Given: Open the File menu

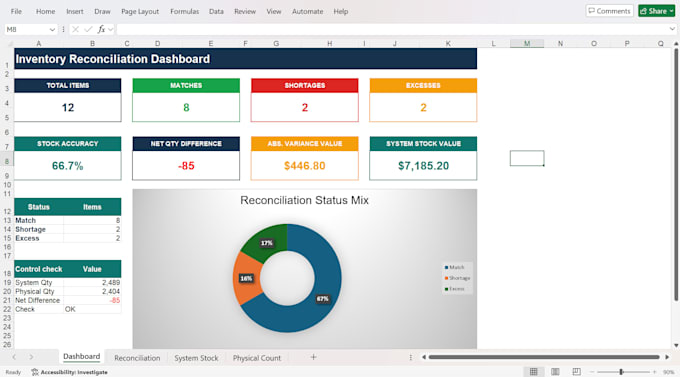Looking at the screenshot, I should coord(16,11).
